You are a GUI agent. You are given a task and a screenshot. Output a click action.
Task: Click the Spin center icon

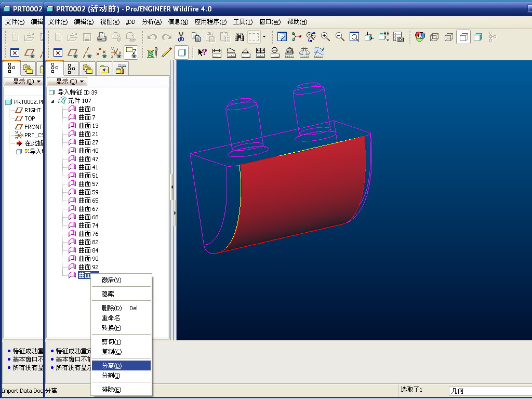point(297,37)
